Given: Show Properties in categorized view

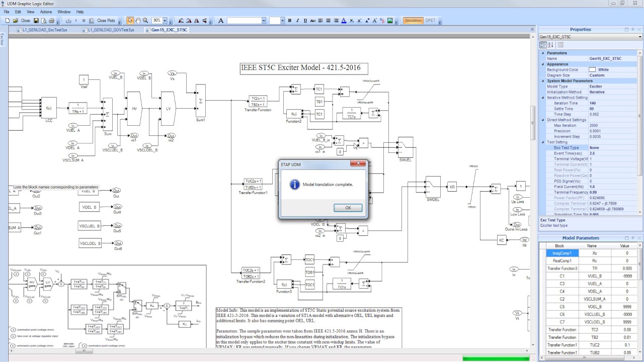Looking at the screenshot, I should [543, 45].
